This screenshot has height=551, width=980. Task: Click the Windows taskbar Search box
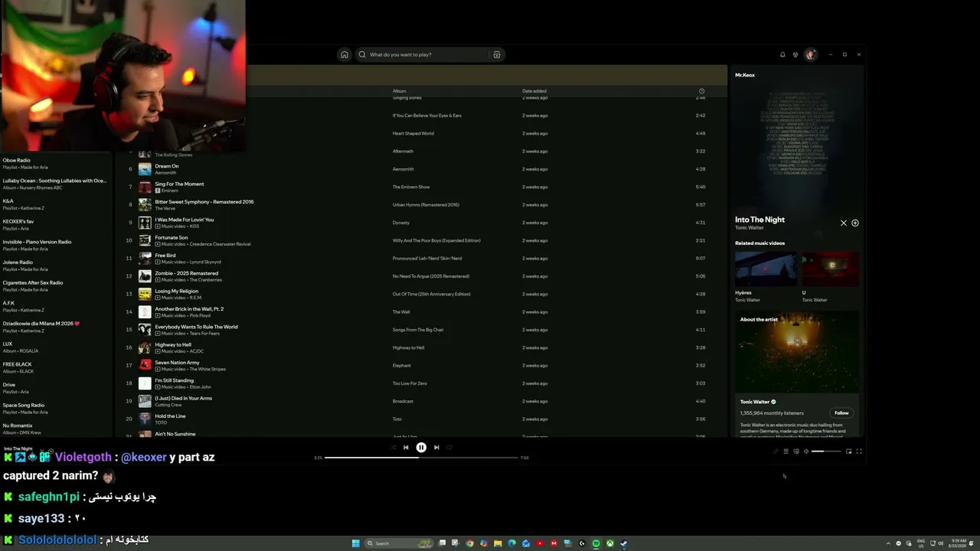[x=399, y=543]
